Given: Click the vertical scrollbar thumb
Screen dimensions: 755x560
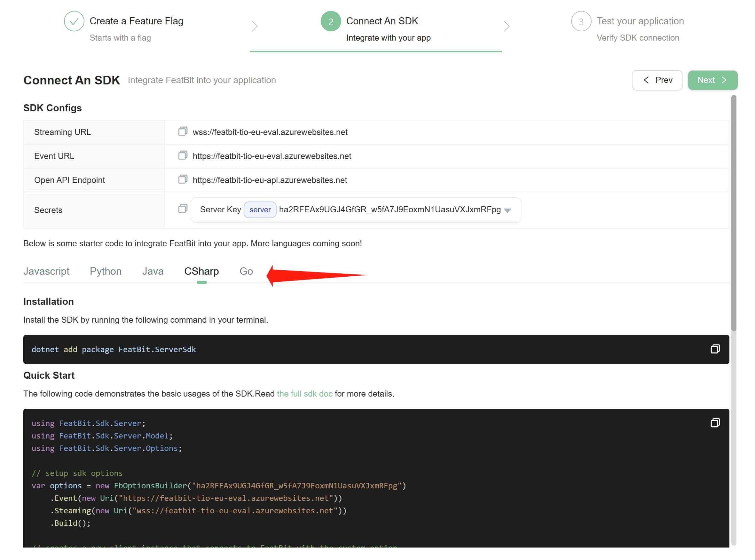Looking at the screenshot, I should click(733, 214).
